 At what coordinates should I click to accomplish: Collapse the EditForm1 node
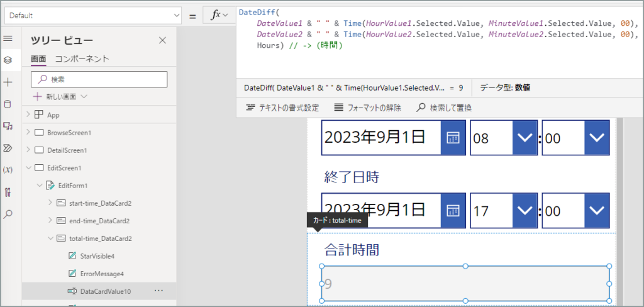[40, 186]
